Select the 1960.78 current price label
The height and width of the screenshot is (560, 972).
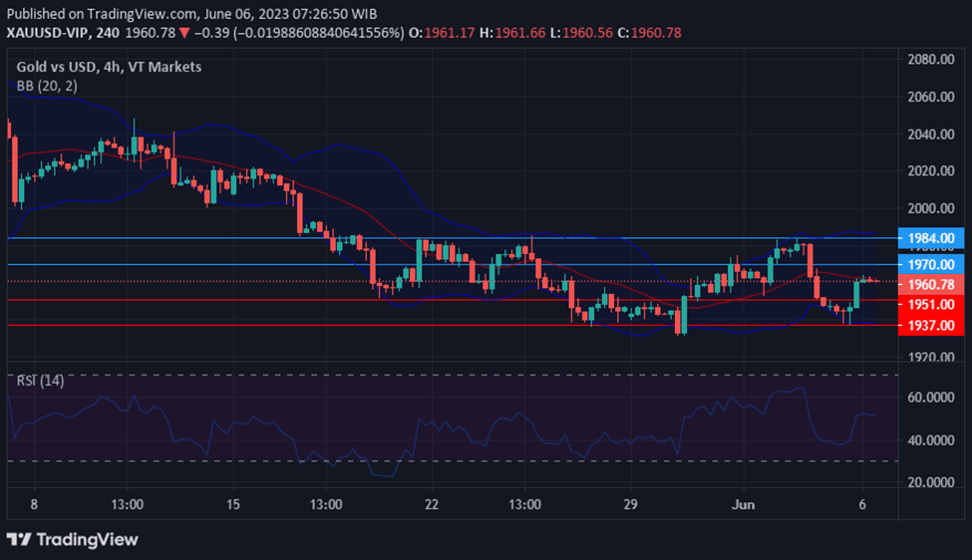930,284
